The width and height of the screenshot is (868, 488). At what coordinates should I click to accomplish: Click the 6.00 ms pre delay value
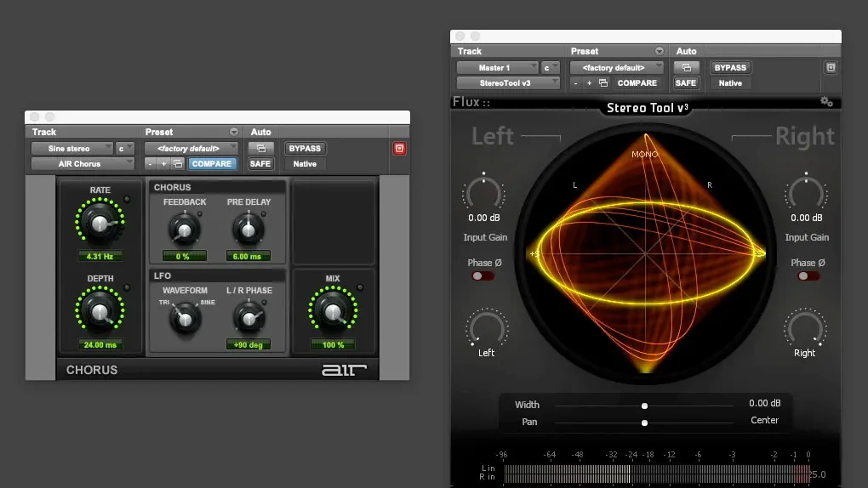click(248, 256)
